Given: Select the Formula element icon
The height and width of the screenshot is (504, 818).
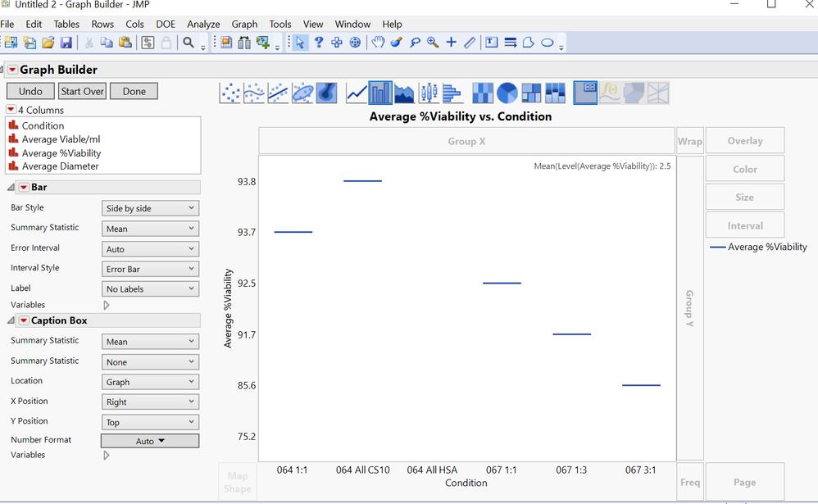Looking at the screenshot, I should pyautogui.click(x=610, y=93).
